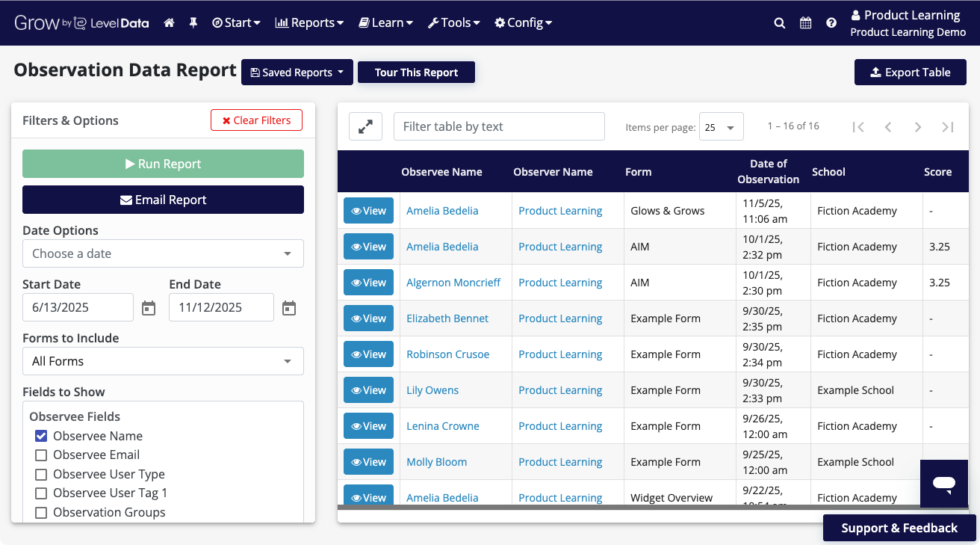This screenshot has width=980, height=545.
Task: Open the Saved Reports dropdown
Action: point(297,73)
